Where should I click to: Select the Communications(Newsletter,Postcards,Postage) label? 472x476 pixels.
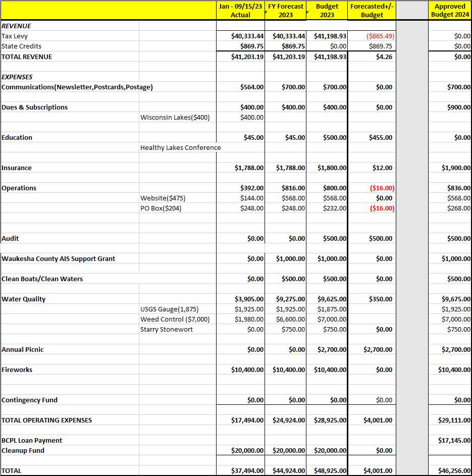tap(77, 87)
